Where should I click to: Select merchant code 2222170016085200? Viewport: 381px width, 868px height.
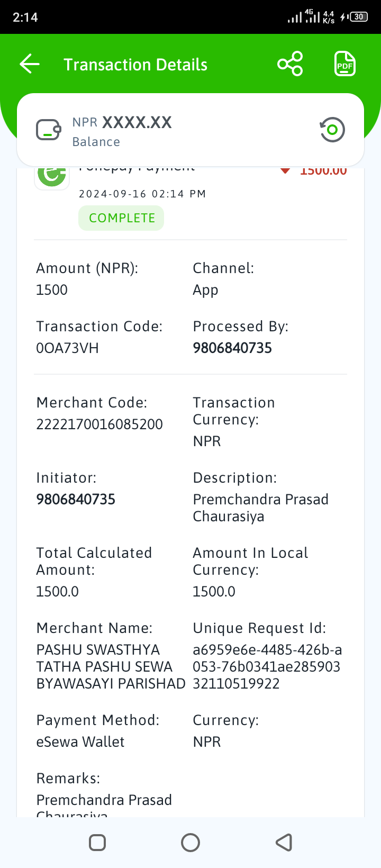point(99,424)
